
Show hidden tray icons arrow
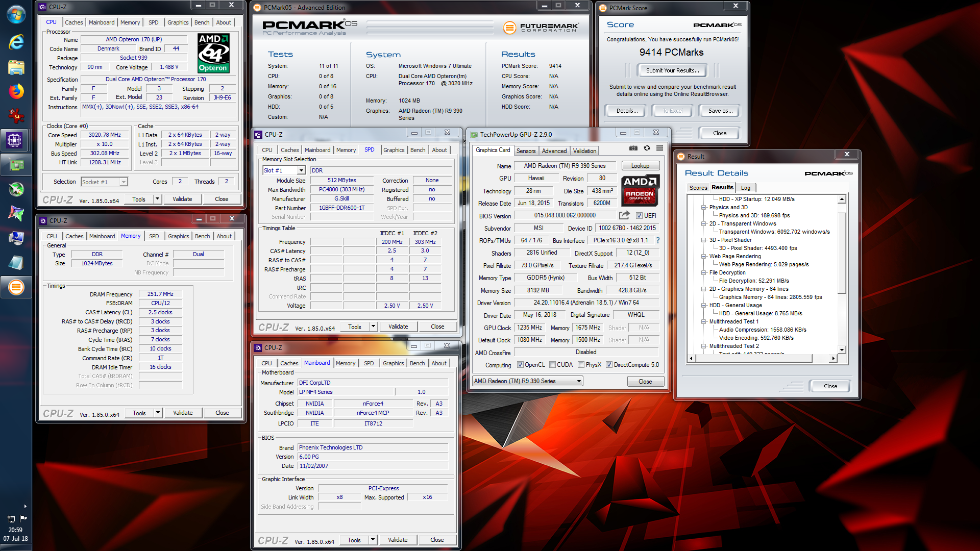[25, 507]
